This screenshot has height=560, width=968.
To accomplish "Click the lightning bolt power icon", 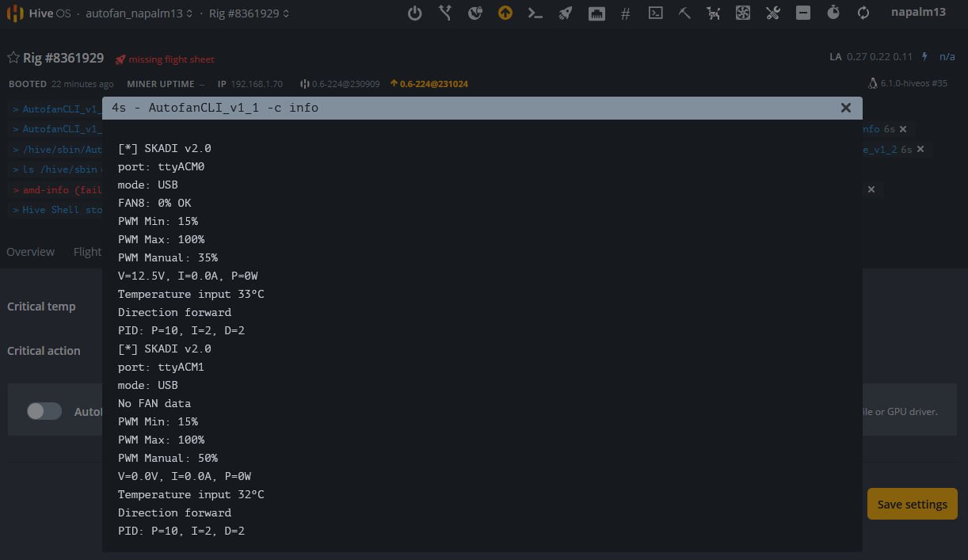I will click(x=924, y=57).
